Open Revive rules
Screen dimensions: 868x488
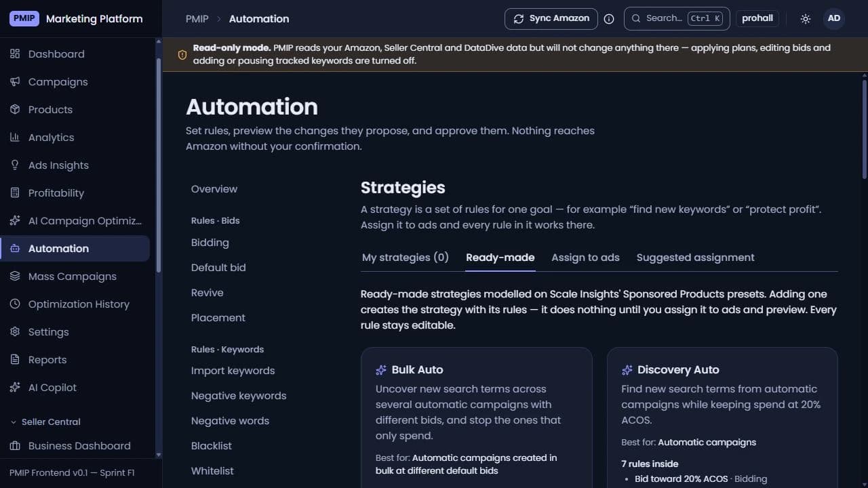208,293
